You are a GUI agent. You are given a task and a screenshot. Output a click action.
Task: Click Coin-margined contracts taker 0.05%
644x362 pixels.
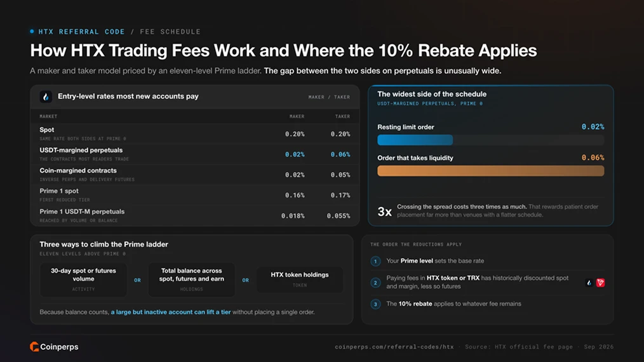[x=340, y=175]
